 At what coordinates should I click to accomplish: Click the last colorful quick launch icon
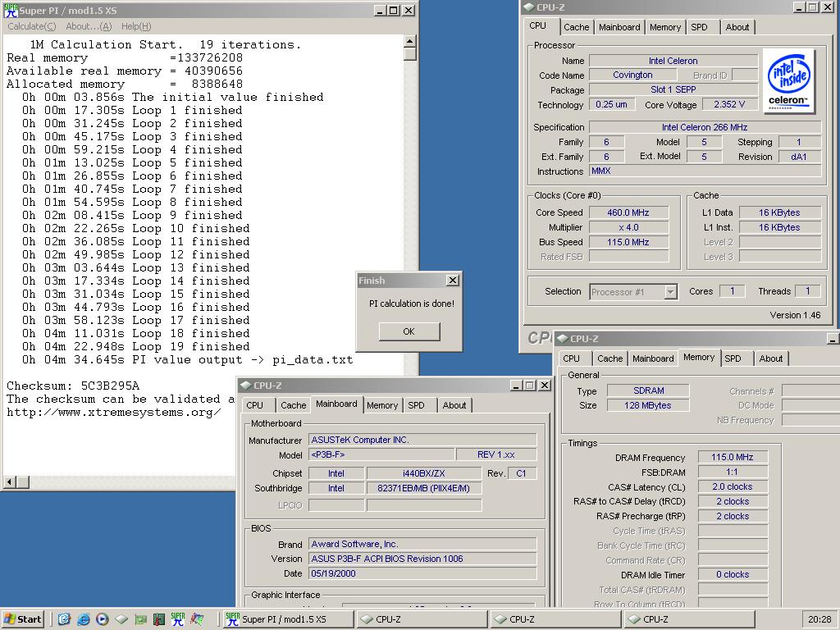click(197, 619)
